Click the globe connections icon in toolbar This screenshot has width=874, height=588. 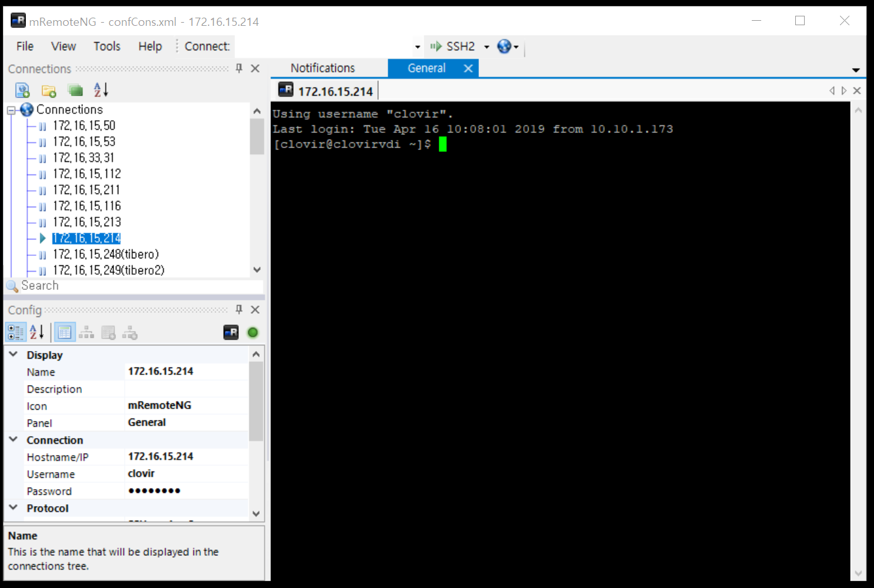click(503, 46)
